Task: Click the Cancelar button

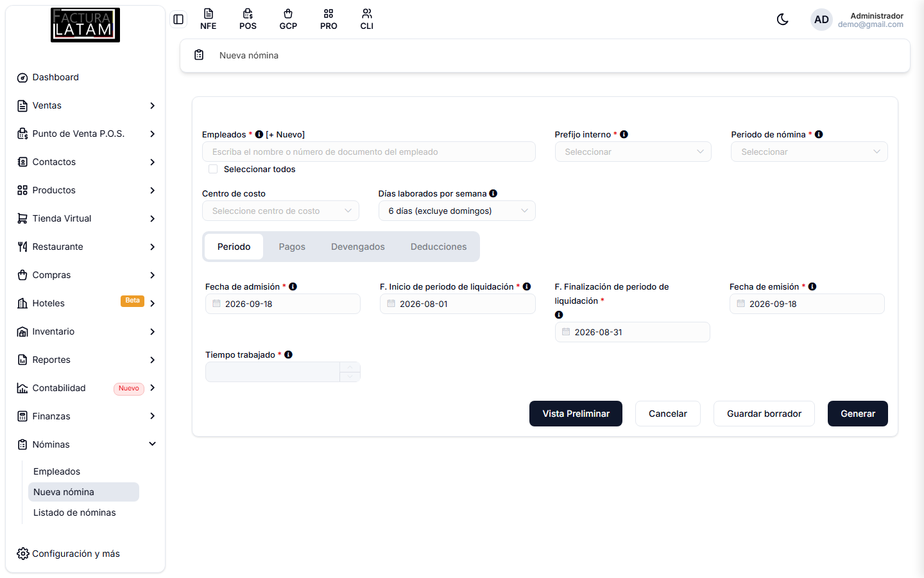Action: click(x=668, y=414)
